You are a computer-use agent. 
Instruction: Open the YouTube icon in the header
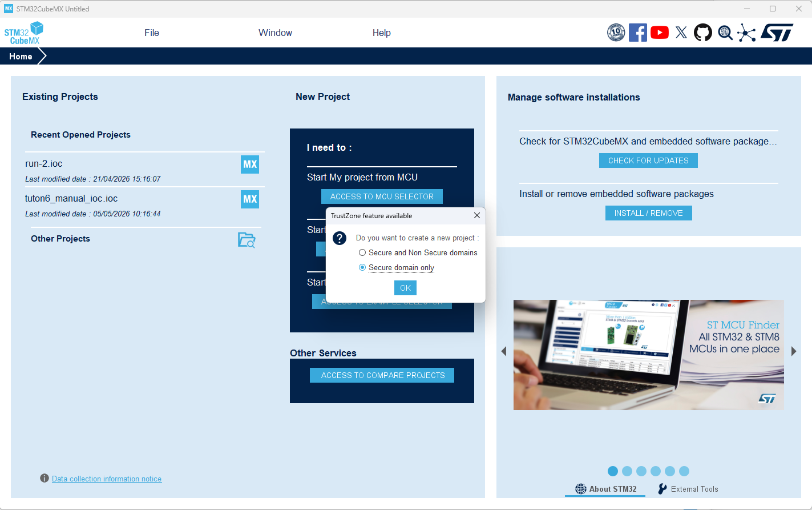pos(660,33)
